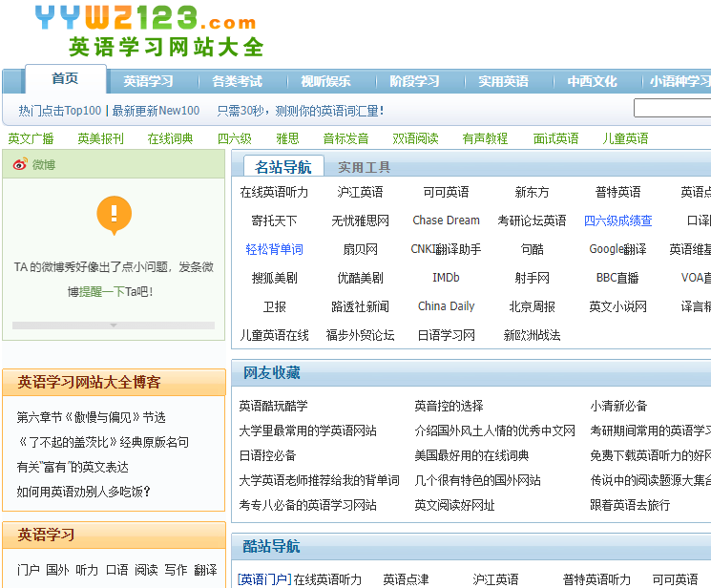This screenshot has height=588, width=711.
Task: Open blog post 《傲慢与偏见》节选
Action: tap(92, 417)
